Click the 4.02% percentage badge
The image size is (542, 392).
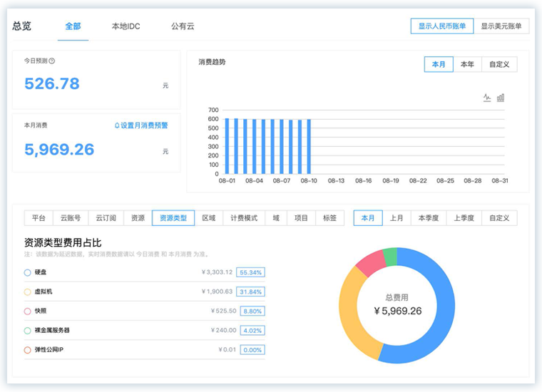tap(252, 331)
